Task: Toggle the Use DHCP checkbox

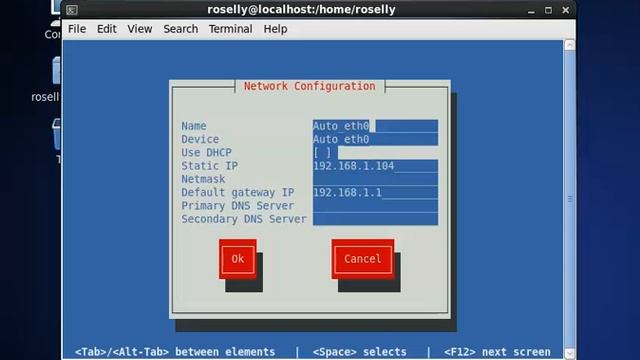Action: [322, 153]
